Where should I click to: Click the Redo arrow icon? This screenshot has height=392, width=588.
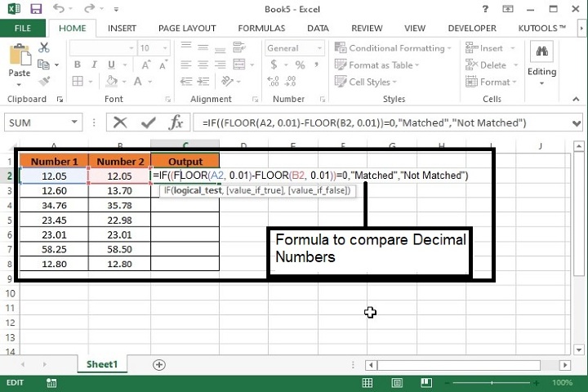click(x=90, y=8)
